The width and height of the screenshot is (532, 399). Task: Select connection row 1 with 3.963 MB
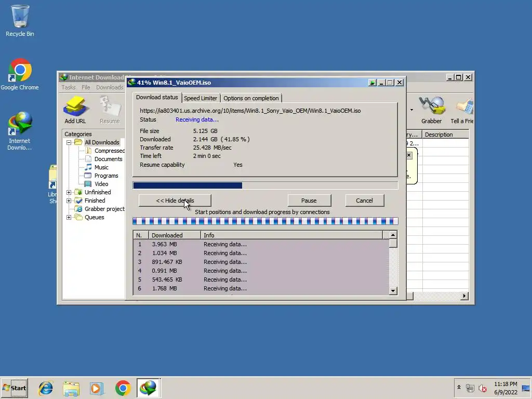tap(261, 244)
